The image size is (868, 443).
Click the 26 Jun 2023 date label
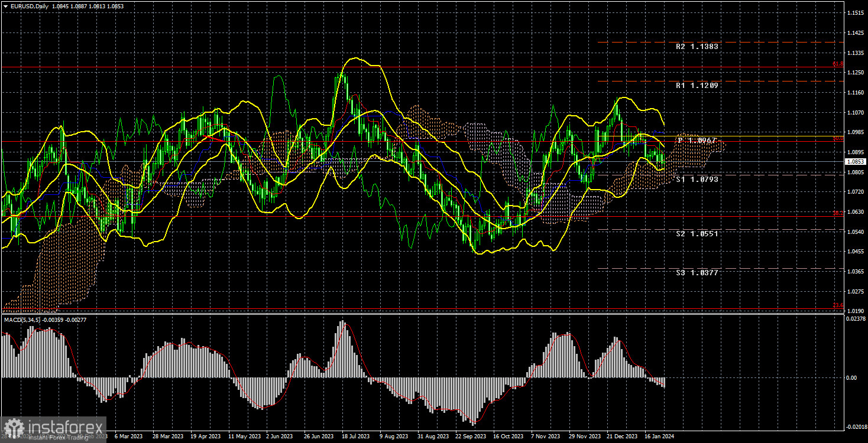[319, 437]
